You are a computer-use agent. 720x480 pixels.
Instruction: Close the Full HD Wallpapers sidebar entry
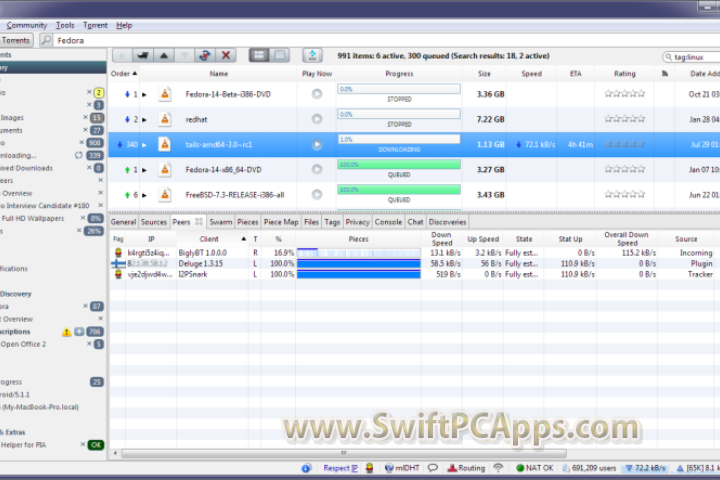click(83, 218)
